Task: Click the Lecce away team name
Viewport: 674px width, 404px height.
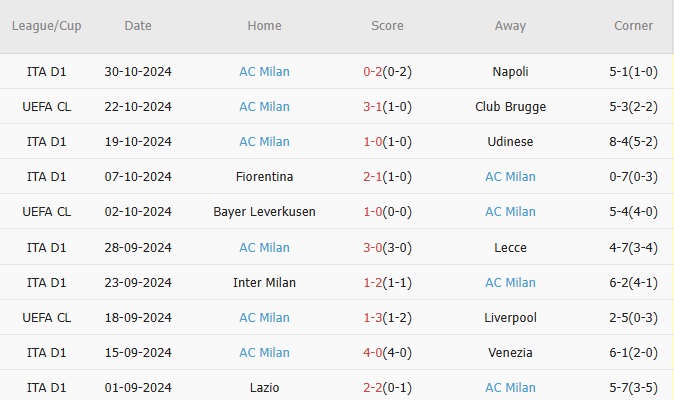Action: click(x=510, y=247)
